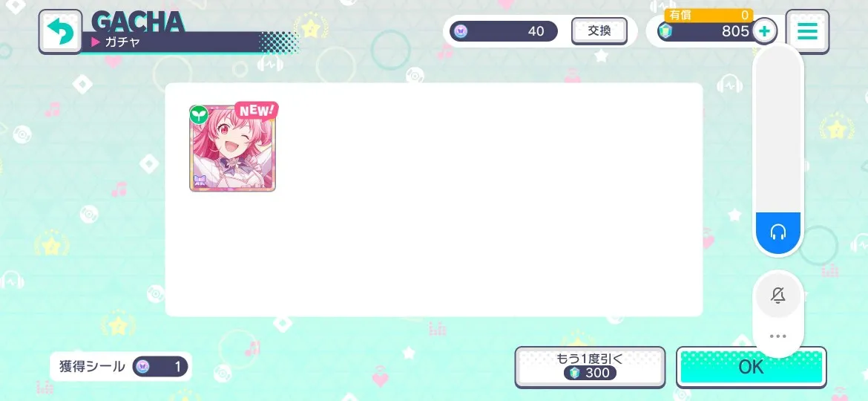Tap the green back arrow button
This screenshot has width=868, height=401.
click(60, 32)
